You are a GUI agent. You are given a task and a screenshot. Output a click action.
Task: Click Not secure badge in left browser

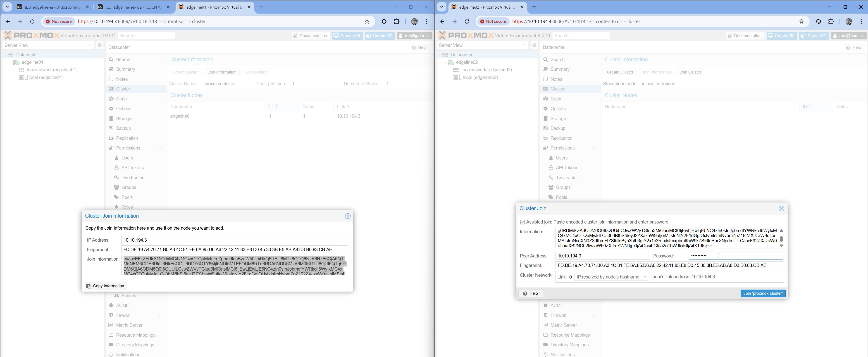pos(59,21)
